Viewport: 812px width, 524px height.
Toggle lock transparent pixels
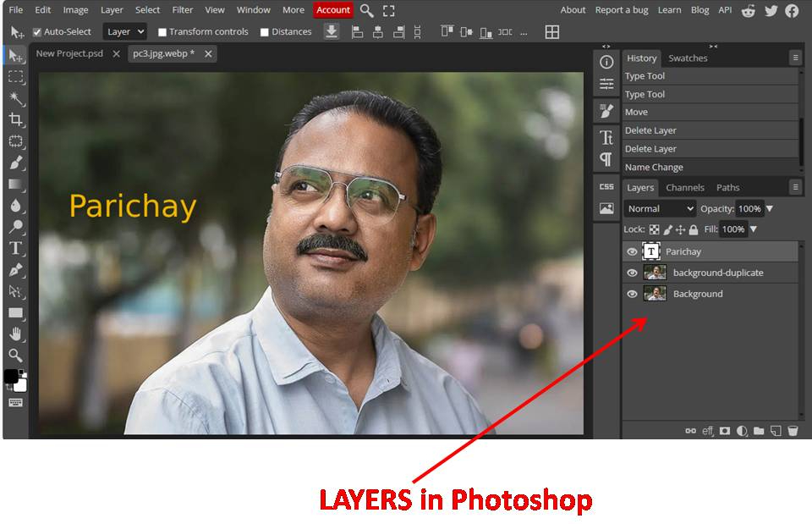click(x=655, y=229)
